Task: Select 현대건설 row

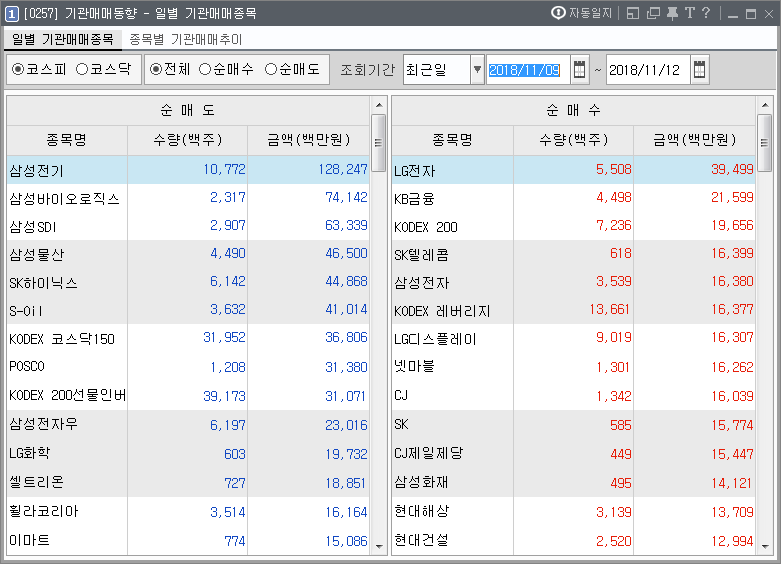Action: 574,541
